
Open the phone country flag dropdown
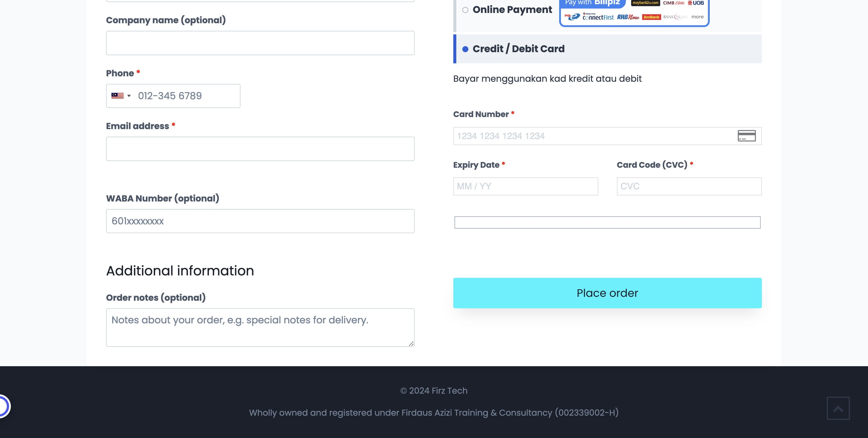[x=121, y=96]
